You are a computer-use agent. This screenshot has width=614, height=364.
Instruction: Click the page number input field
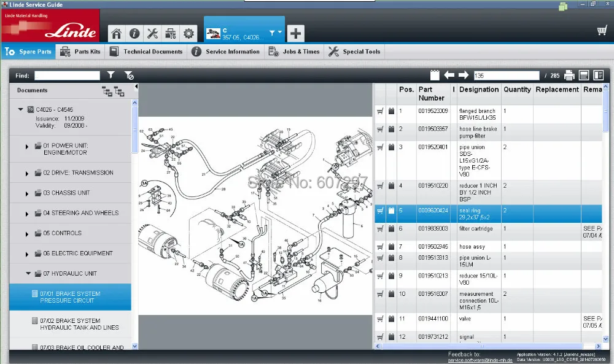(506, 76)
